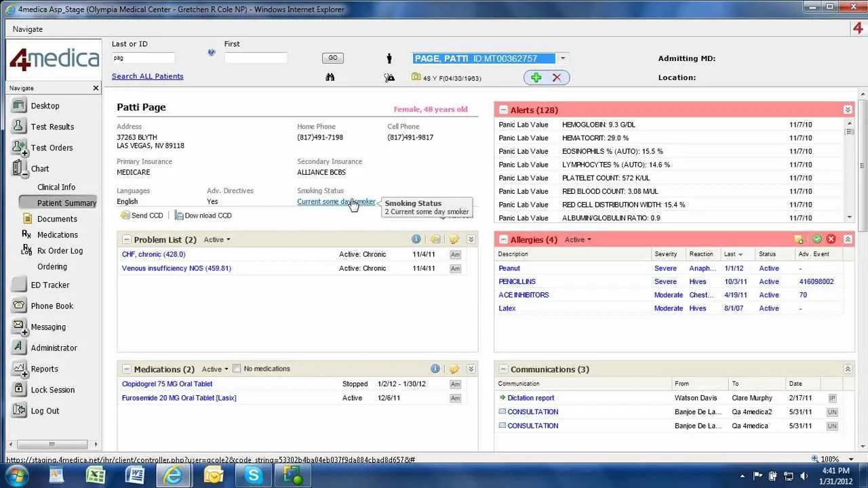Image resolution: width=868 pixels, height=488 pixels.
Task: Toggle the No medications checkbox
Action: click(236, 368)
